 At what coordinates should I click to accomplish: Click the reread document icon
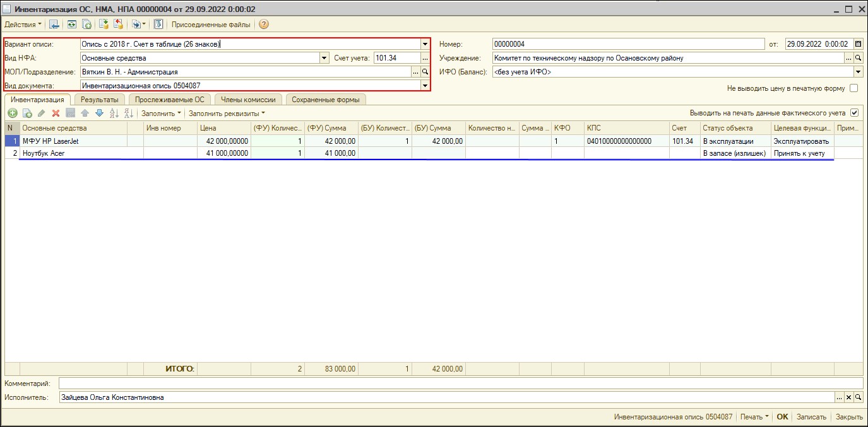click(x=71, y=25)
